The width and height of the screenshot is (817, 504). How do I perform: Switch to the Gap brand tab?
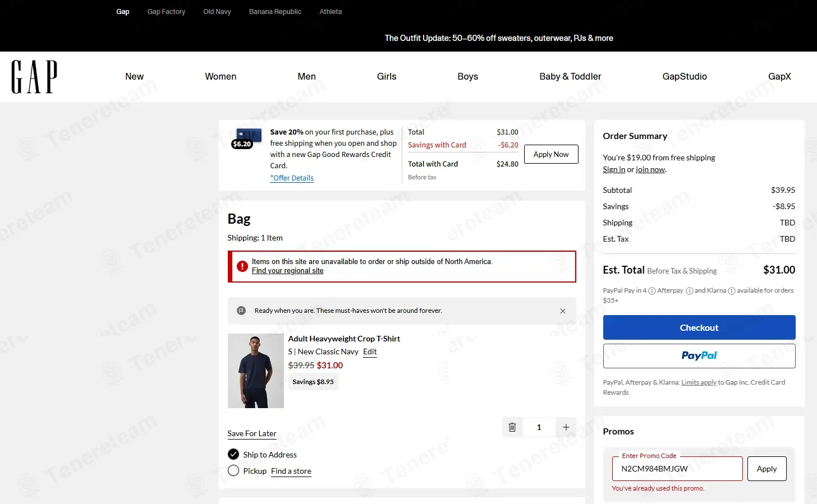pyautogui.click(x=123, y=11)
